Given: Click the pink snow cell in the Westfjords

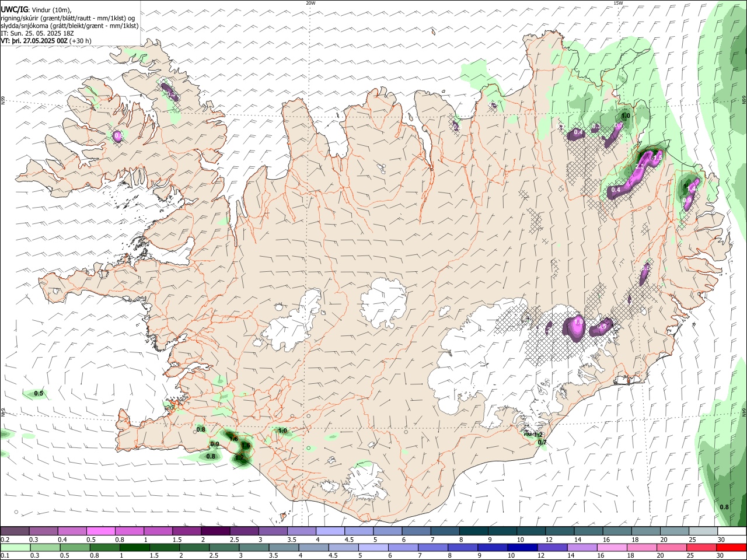Looking at the screenshot, I should click(x=118, y=136).
